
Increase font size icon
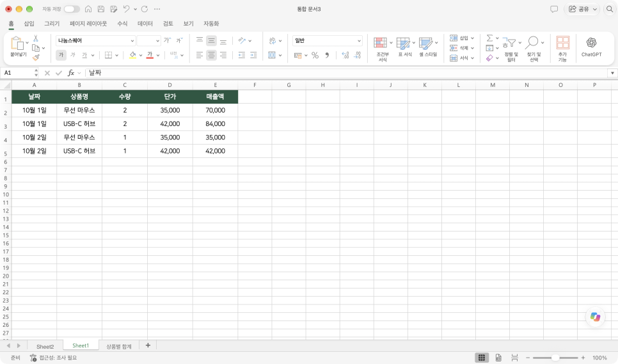[168, 40]
